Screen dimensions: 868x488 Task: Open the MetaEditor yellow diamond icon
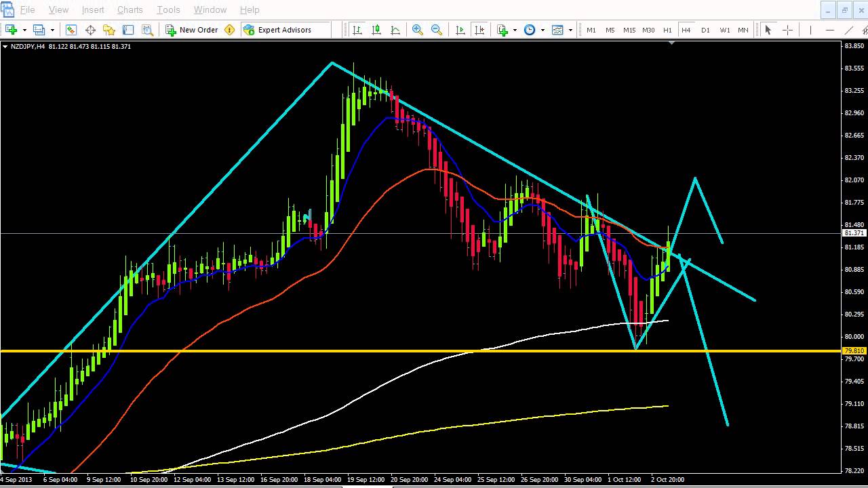tap(229, 30)
